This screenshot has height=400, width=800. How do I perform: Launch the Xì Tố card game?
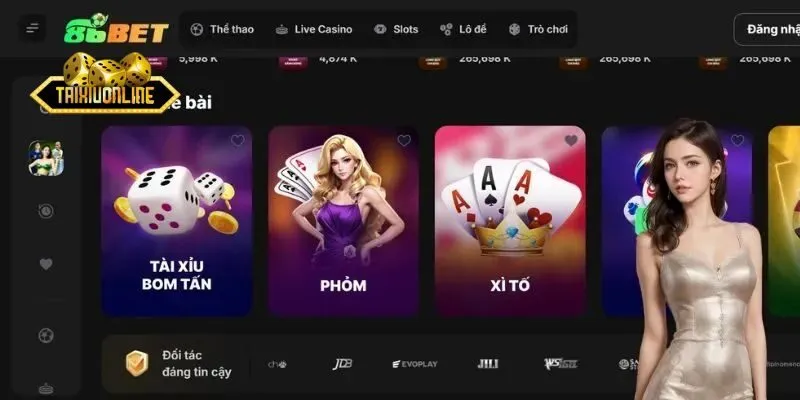(x=510, y=221)
